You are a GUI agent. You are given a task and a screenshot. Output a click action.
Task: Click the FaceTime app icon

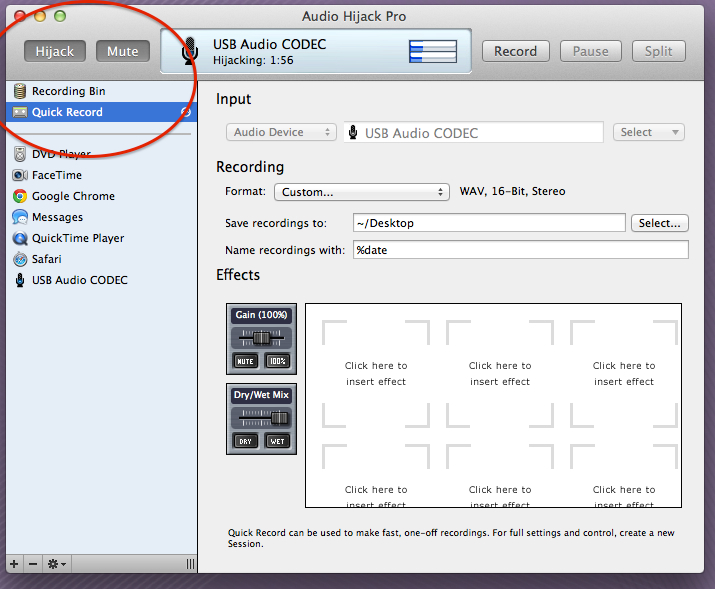click(x=20, y=175)
